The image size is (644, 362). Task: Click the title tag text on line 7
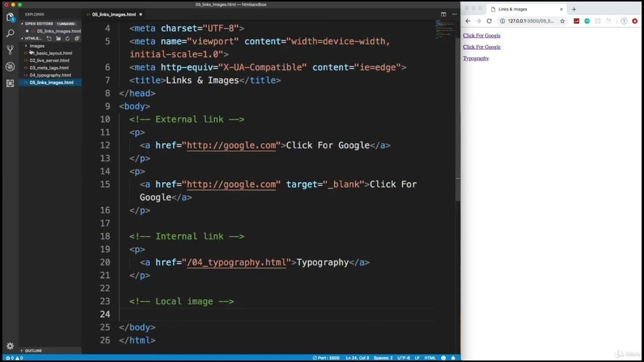[202, 80]
